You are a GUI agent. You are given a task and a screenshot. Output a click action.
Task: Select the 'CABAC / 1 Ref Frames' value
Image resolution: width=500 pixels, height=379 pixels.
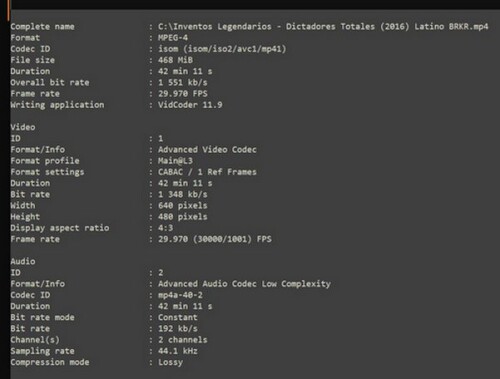207,172
